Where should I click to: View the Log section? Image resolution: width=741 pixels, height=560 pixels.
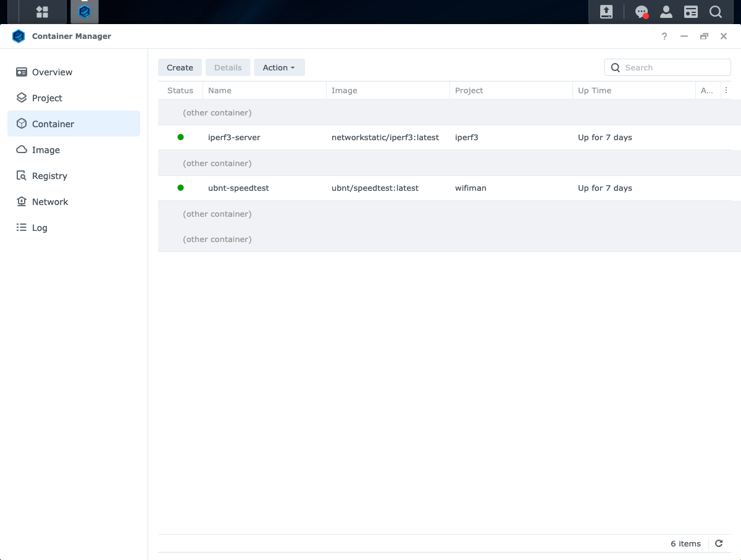pyautogui.click(x=73, y=228)
